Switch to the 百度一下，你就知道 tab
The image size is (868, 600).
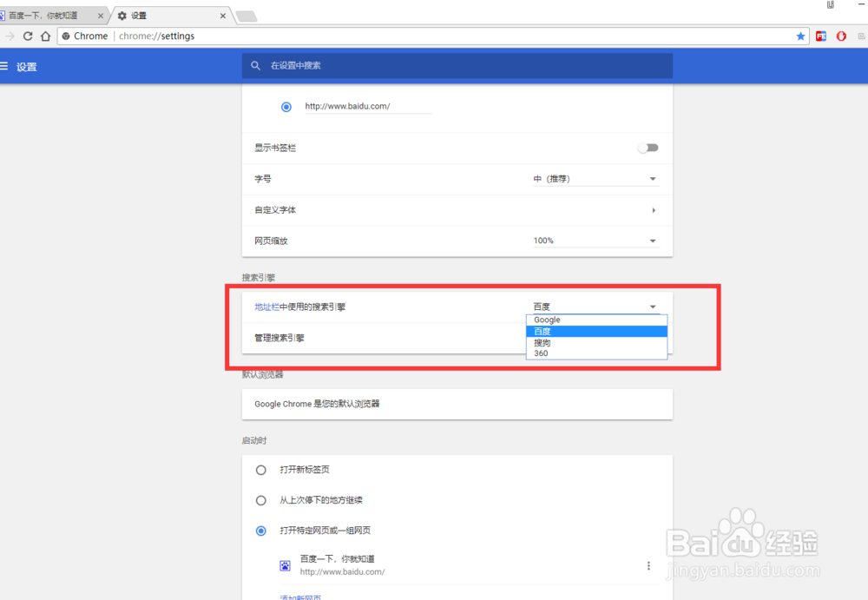(x=51, y=16)
